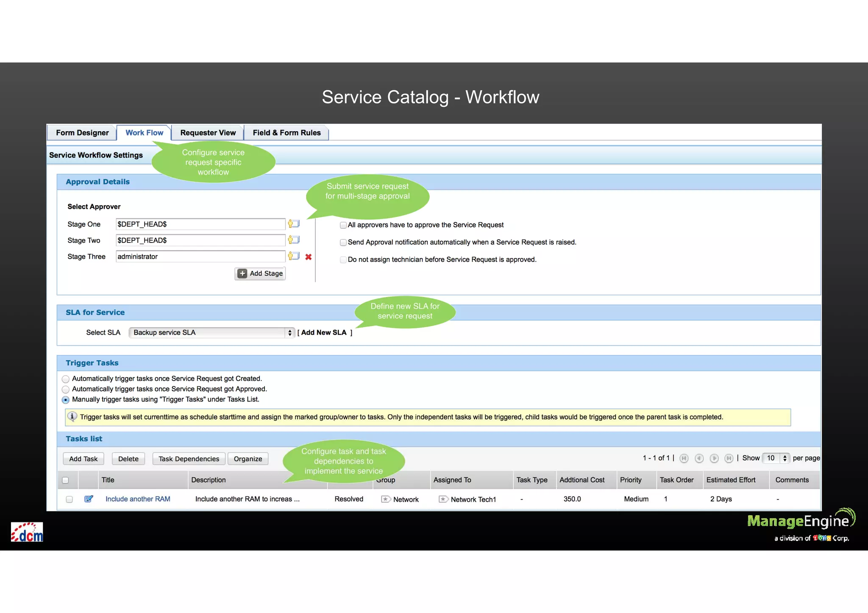The image size is (868, 613).
Task: Open approver picker icon for Stage Two
Action: coord(294,240)
